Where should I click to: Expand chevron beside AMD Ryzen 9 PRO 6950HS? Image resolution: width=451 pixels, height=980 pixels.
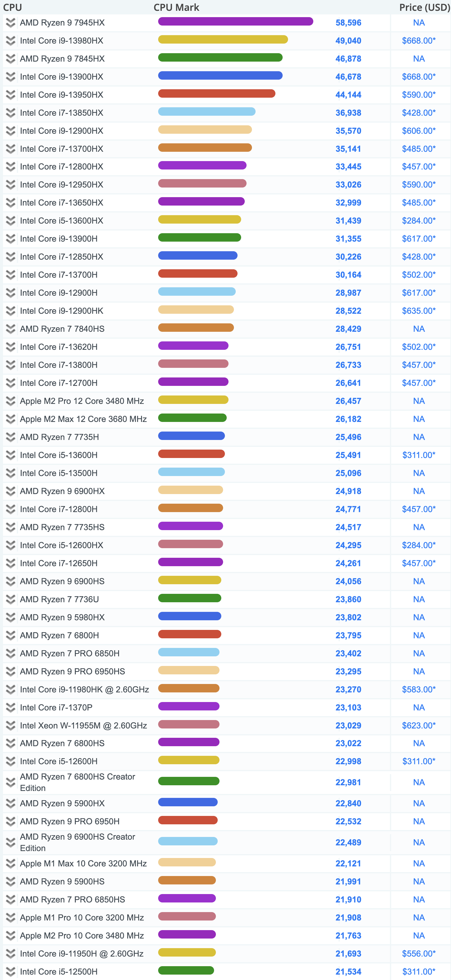click(x=11, y=672)
